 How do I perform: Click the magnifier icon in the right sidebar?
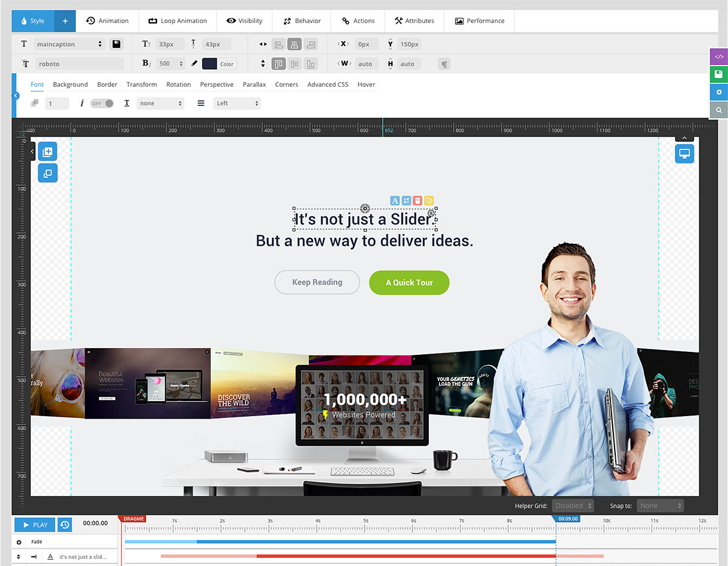719,110
